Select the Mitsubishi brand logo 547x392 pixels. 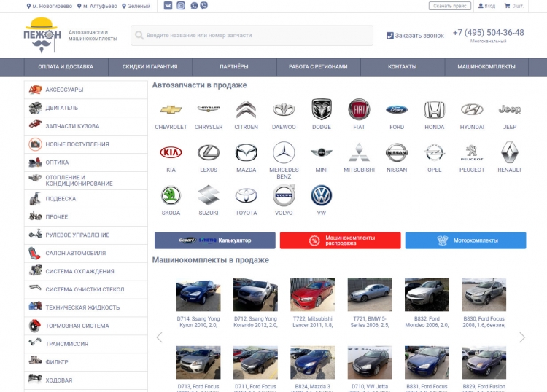[x=359, y=152]
